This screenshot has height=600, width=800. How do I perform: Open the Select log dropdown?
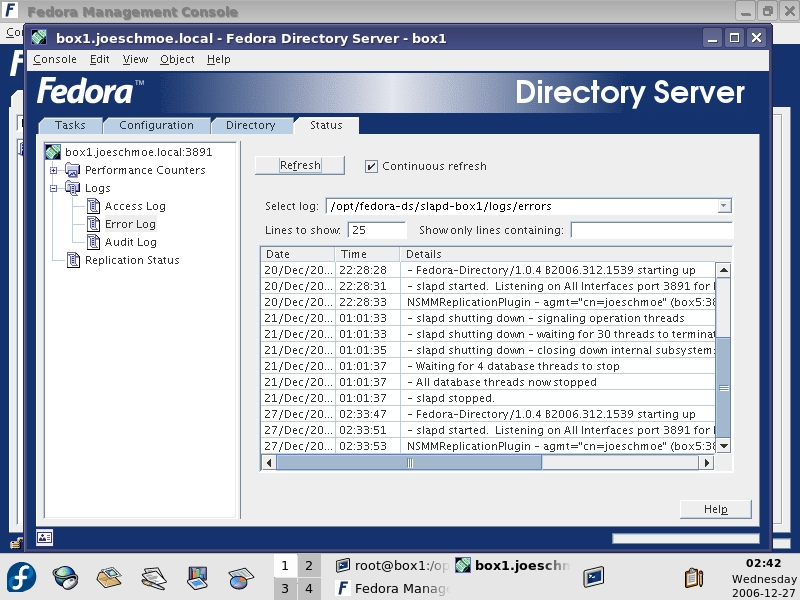724,206
